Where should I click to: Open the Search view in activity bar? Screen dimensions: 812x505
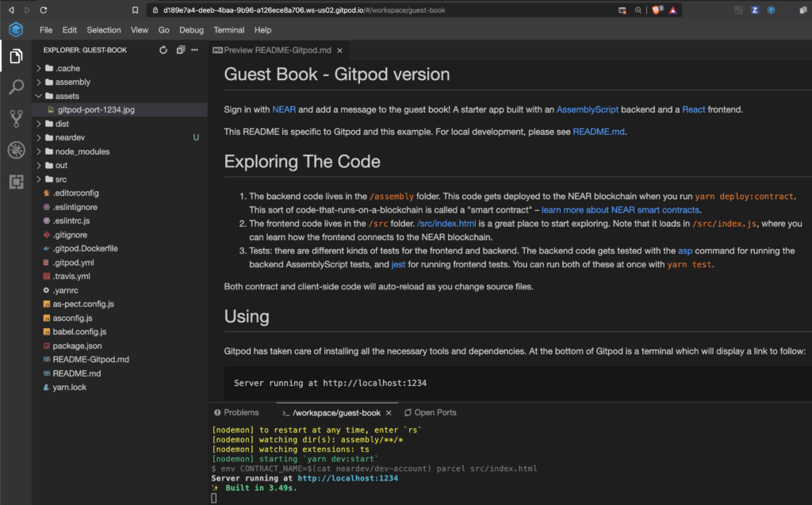[x=16, y=87]
